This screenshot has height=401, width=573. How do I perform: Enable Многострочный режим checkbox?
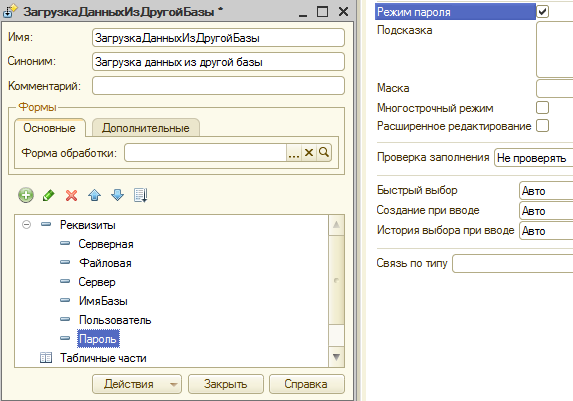tap(543, 108)
